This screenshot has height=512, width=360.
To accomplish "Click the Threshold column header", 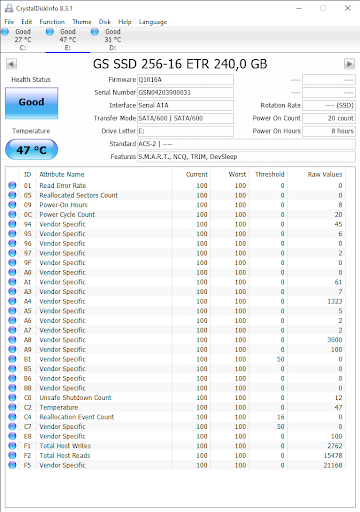I will click(x=269, y=174).
